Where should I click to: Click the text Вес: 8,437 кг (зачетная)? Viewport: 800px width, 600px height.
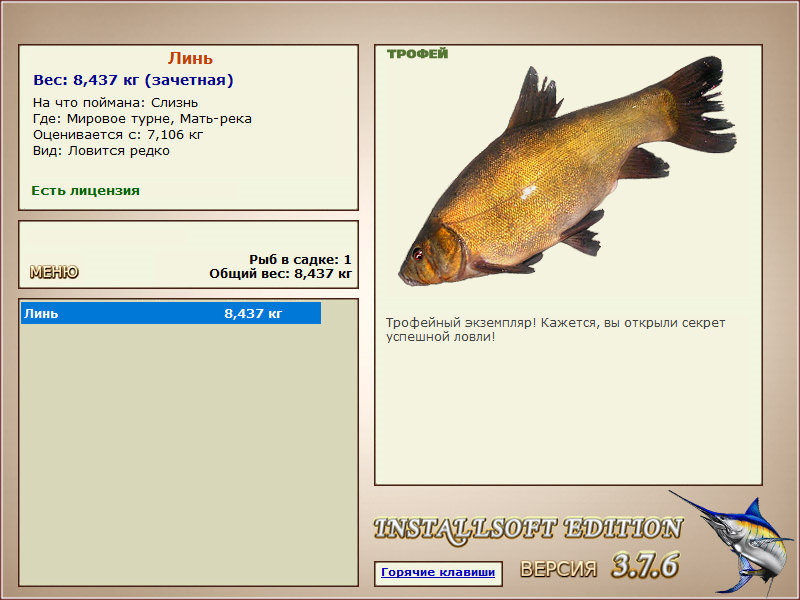coord(133,80)
